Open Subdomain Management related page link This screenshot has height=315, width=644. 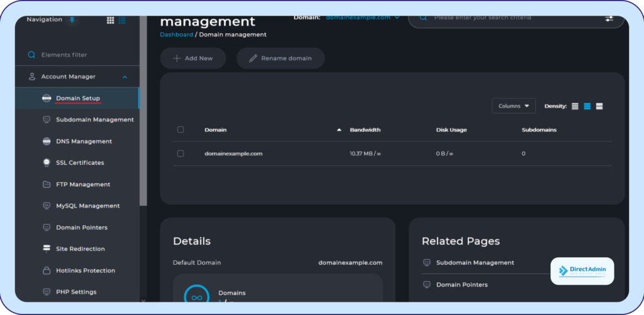point(475,262)
